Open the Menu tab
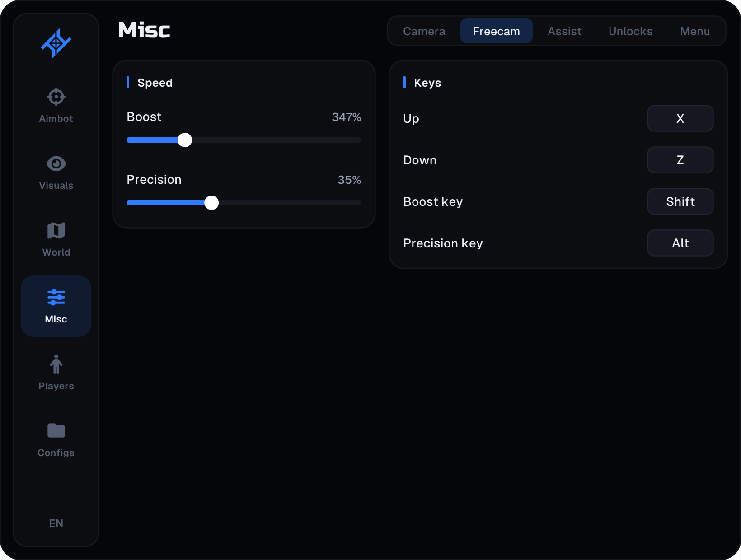Viewport: 741px width, 560px height. click(695, 31)
